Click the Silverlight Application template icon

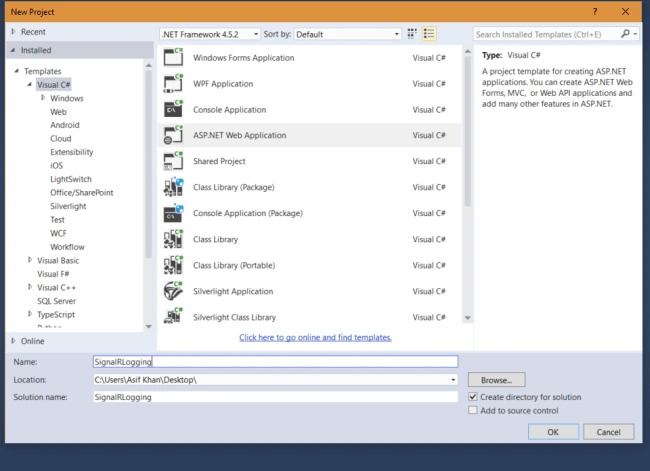coord(173,291)
